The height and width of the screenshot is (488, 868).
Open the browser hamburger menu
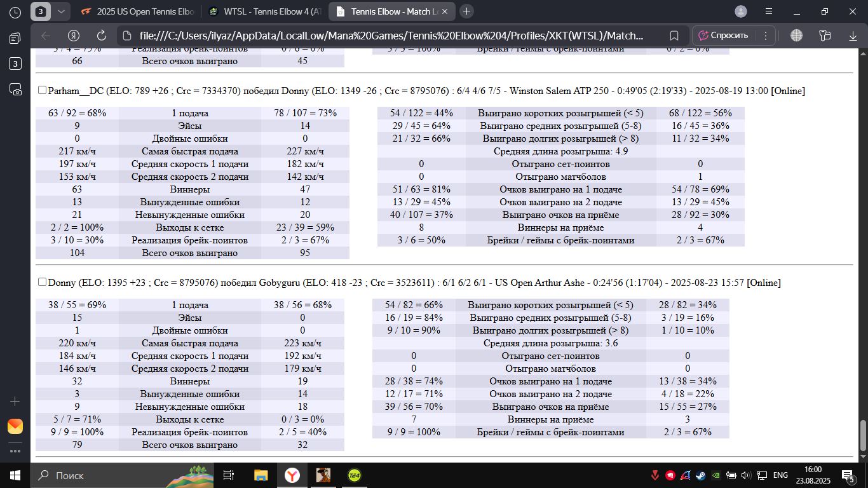point(769,11)
